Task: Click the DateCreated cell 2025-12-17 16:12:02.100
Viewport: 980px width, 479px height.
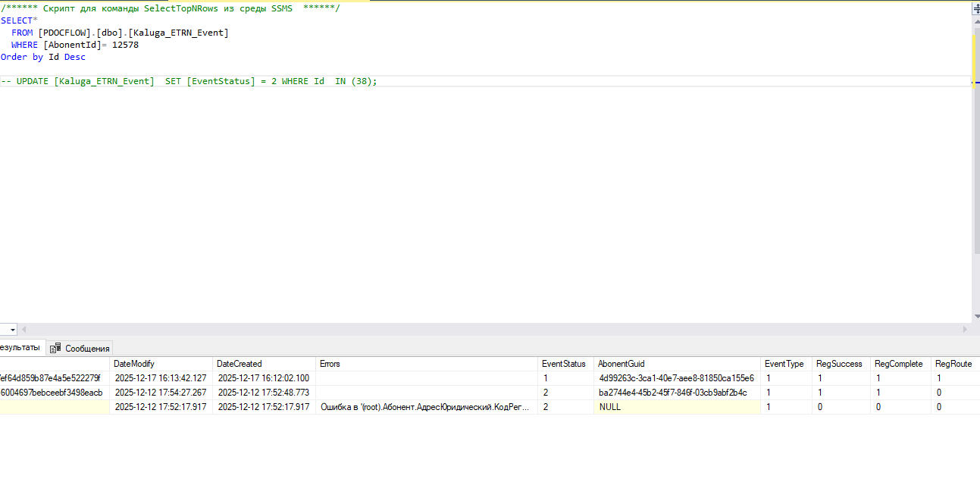Action: pos(263,378)
